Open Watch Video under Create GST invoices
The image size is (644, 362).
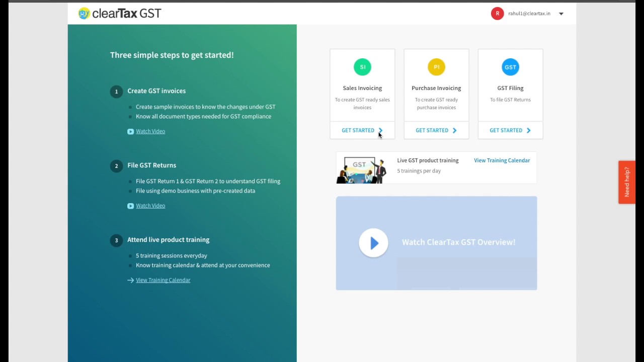pos(150,131)
